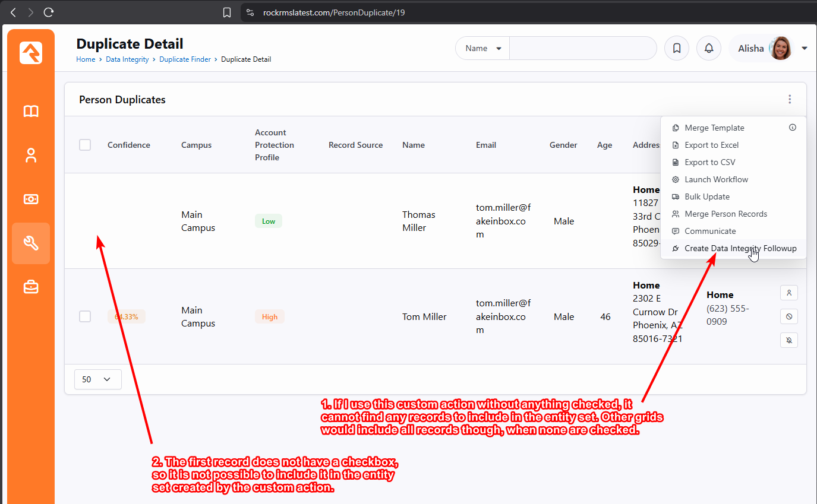Expand the 50 page size dropdown

point(97,379)
